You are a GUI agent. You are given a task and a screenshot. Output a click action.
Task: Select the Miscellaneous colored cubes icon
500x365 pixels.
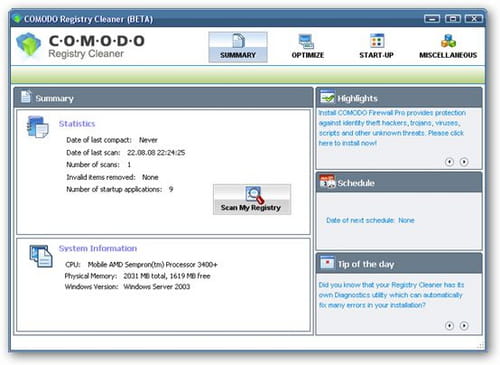click(x=448, y=41)
